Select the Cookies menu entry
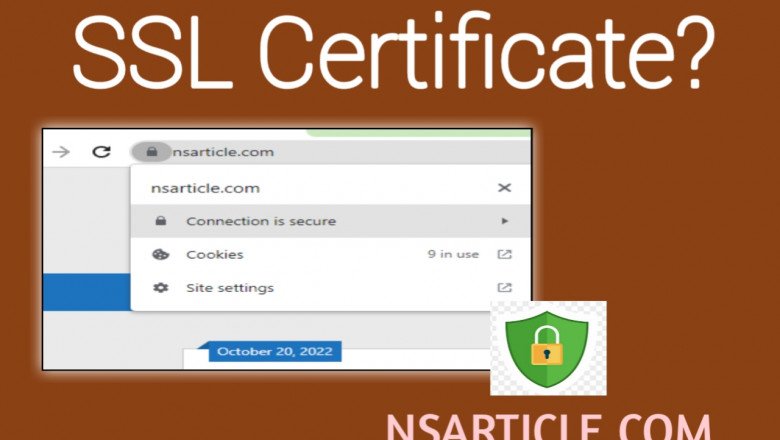This screenshot has width=780, height=440. [215, 254]
